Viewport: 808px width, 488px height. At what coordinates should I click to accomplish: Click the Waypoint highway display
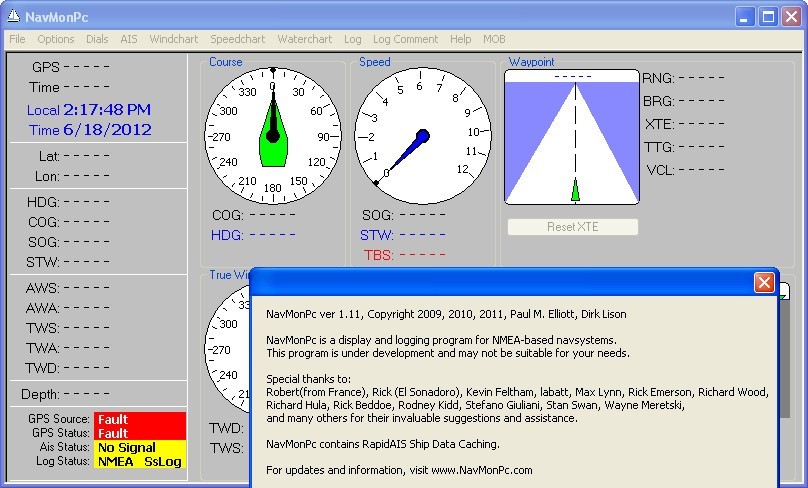click(x=572, y=137)
